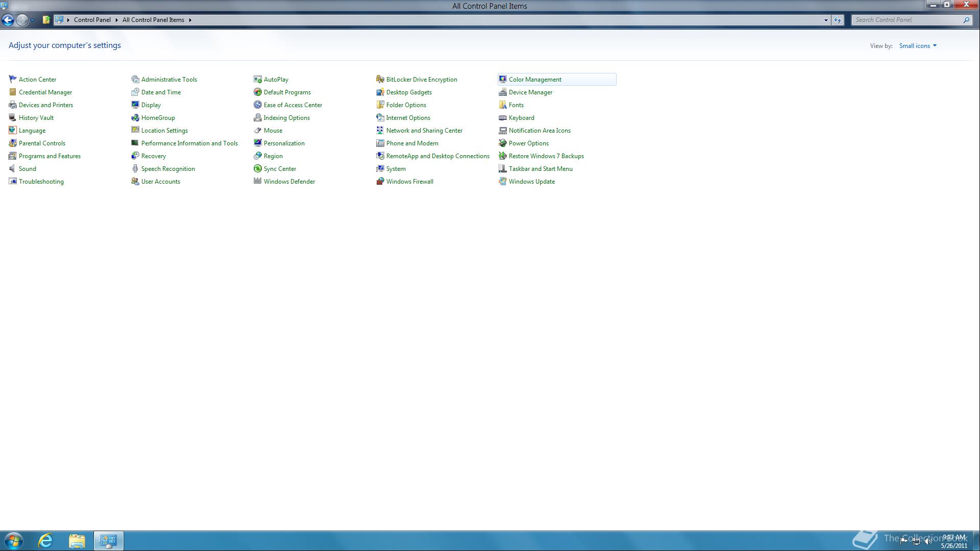
Task: Open the Programs and Features link
Action: (50, 156)
